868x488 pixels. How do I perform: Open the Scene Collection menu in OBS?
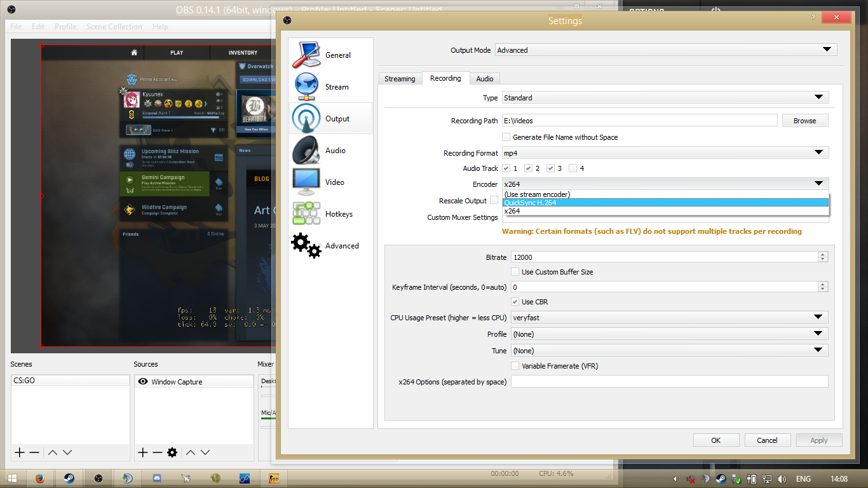pyautogui.click(x=114, y=27)
